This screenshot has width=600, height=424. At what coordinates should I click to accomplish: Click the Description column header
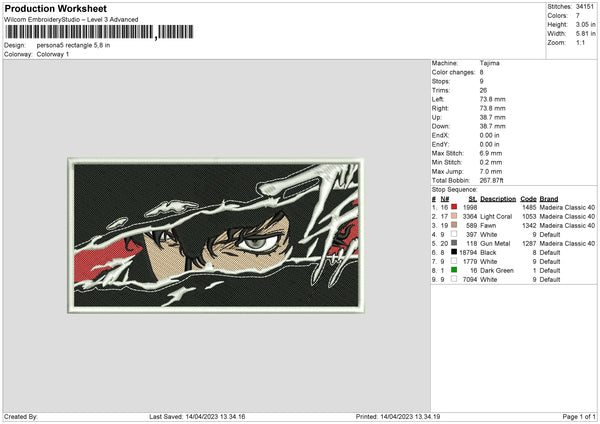pos(498,199)
